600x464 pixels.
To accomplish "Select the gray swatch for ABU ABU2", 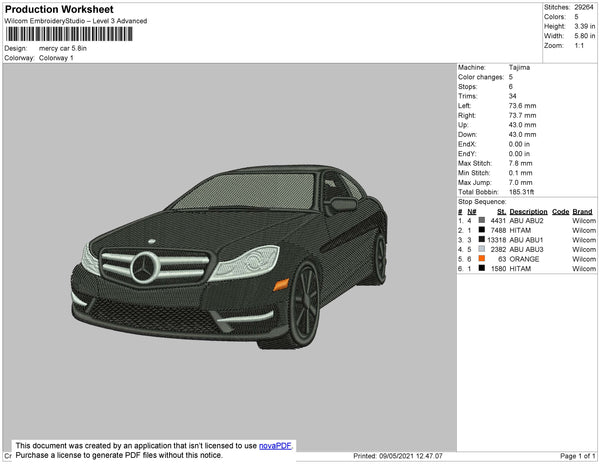I will 482,220.
